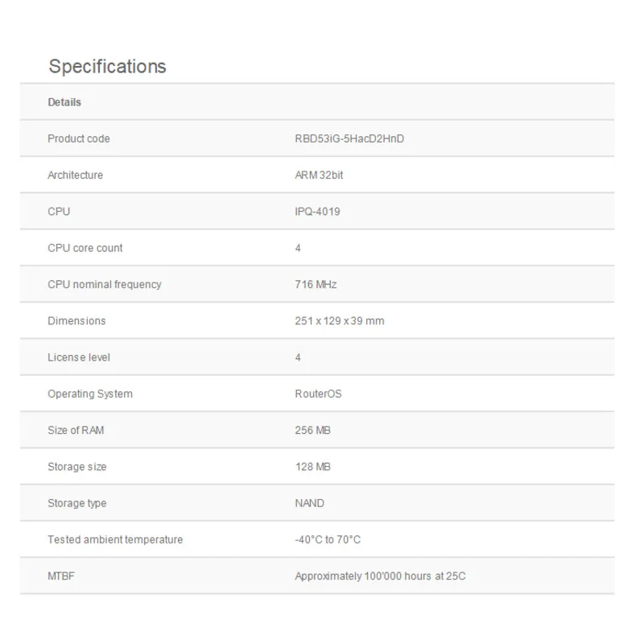Image resolution: width=644 pixels, height=644 pixels.
Task: Select the 251 x 129 x 39 mm value
Action: pos(340,320)
